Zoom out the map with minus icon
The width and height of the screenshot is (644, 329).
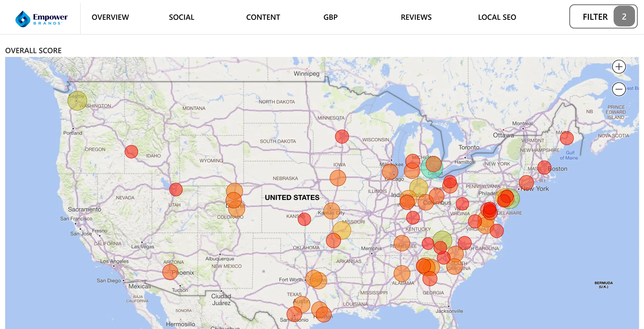pyautogui.click(x=619, y=89)
